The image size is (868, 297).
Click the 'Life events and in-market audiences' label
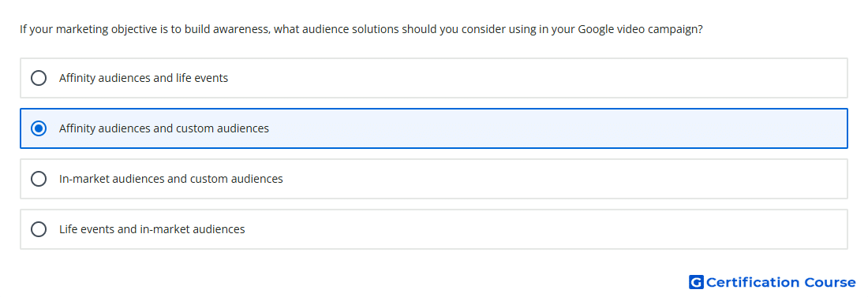click(152, 229)
